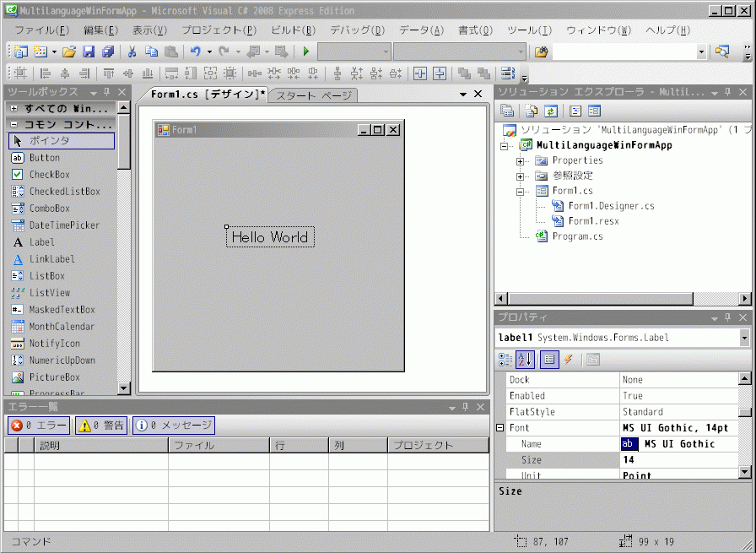
Task: Click the 説明 column header in error list
Action: coord(100,446)
